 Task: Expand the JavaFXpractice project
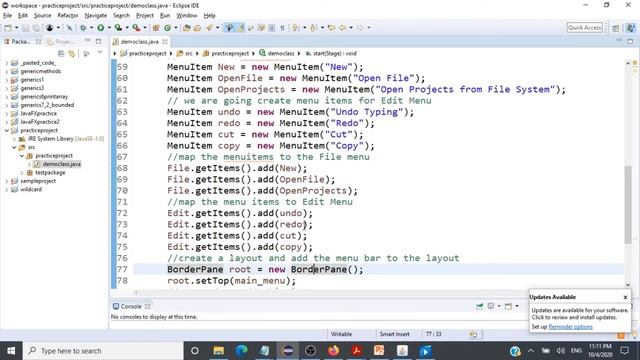[x=7, y=113]
